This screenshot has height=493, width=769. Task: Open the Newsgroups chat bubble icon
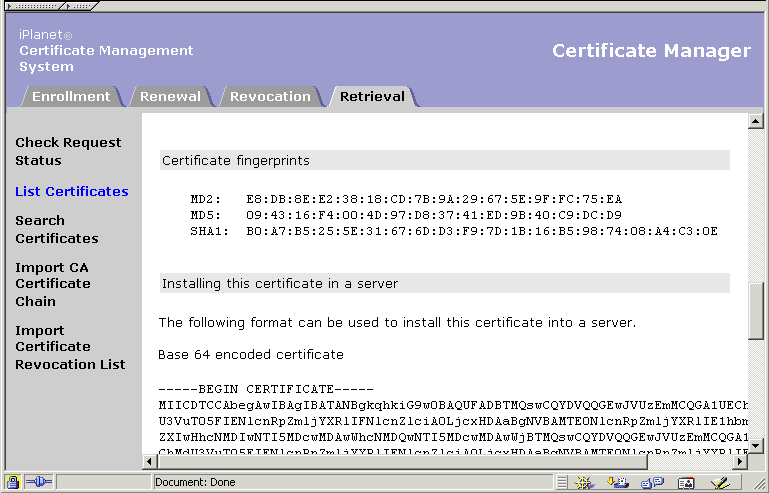(652, 483)
